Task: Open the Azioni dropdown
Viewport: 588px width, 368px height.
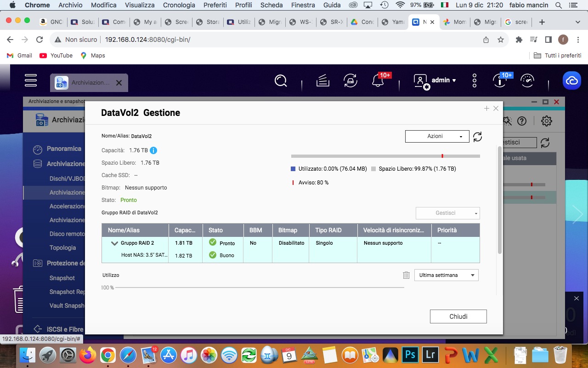Action: click(437, 136)
